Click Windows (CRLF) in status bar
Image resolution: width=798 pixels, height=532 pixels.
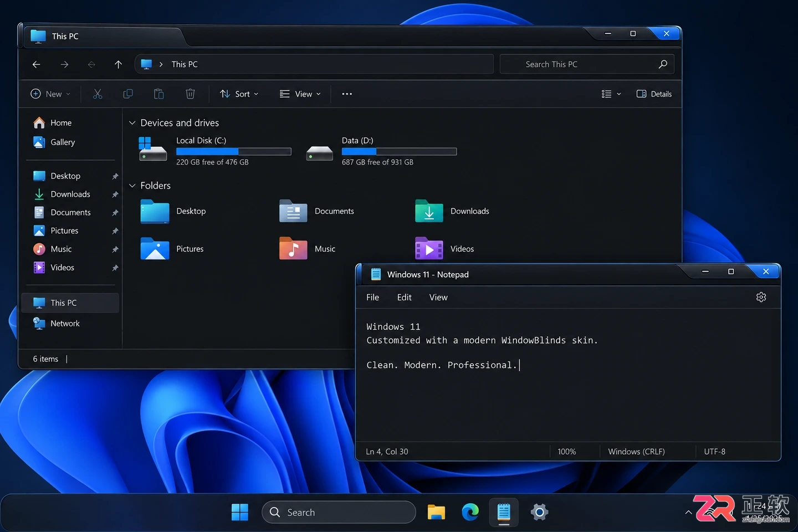(x=636, y=452)
